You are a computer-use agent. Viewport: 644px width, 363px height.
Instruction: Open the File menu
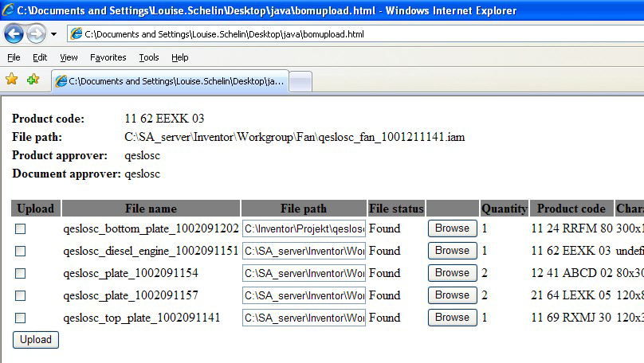click(x=14, y=57)
